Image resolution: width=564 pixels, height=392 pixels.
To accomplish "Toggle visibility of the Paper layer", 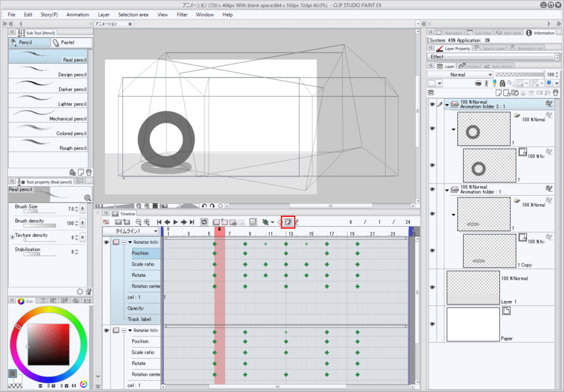I will point(432,324).
